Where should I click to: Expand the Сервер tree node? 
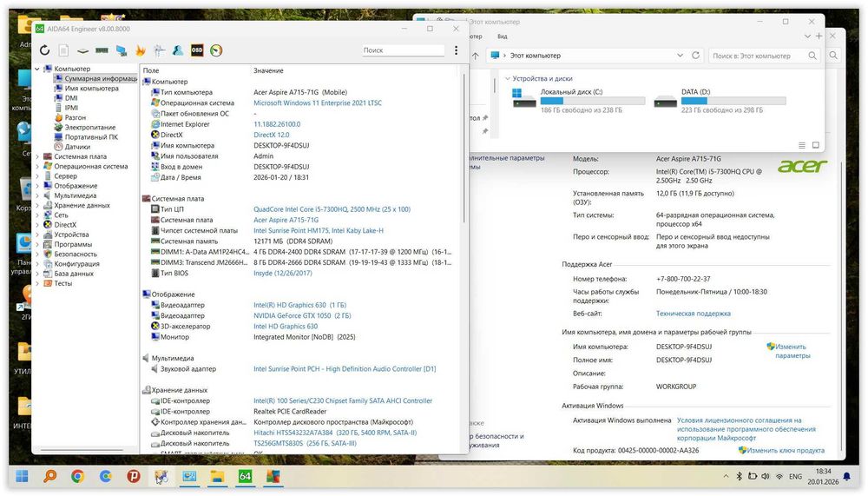tap(37, 175)
